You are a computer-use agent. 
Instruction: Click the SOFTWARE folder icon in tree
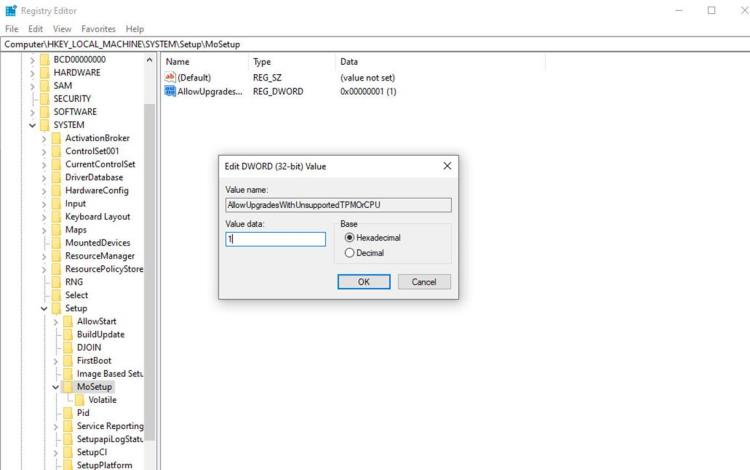[x=44, y=112]
